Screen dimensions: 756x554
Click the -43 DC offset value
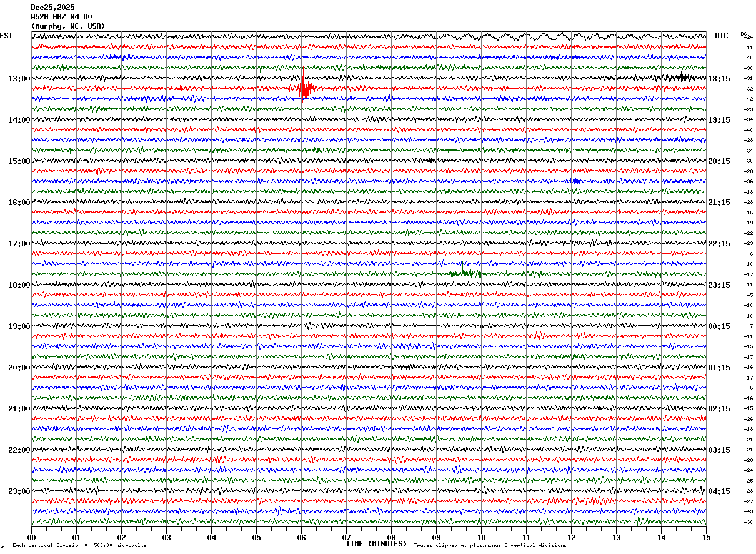coord(748,511)
